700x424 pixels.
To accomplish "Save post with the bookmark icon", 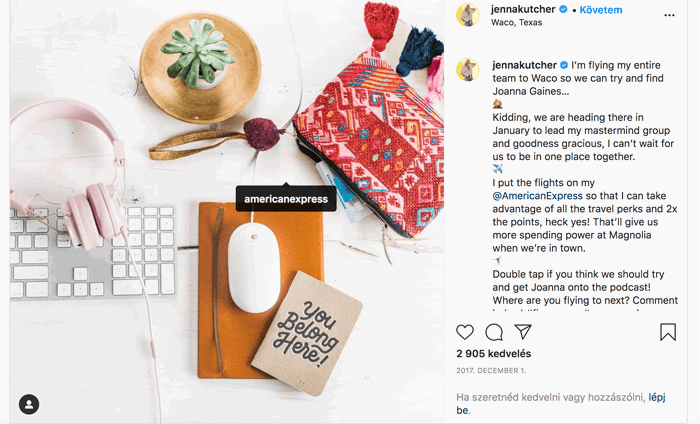I will point(668,332).
